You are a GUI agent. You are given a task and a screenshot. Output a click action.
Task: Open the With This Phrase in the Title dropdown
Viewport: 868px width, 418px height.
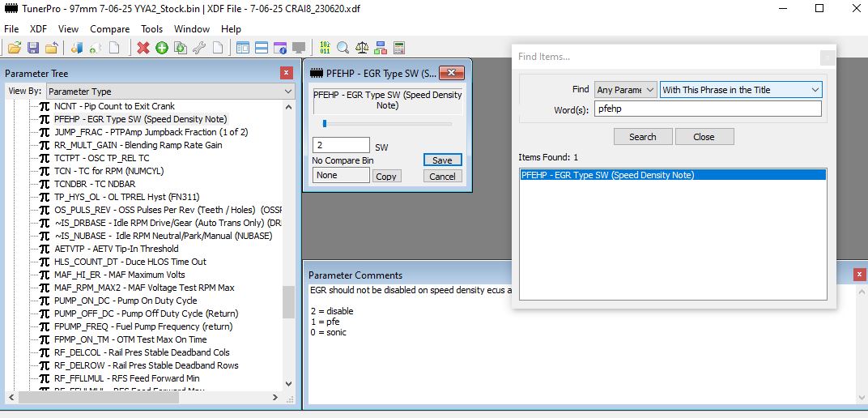(x=741, y=90)
